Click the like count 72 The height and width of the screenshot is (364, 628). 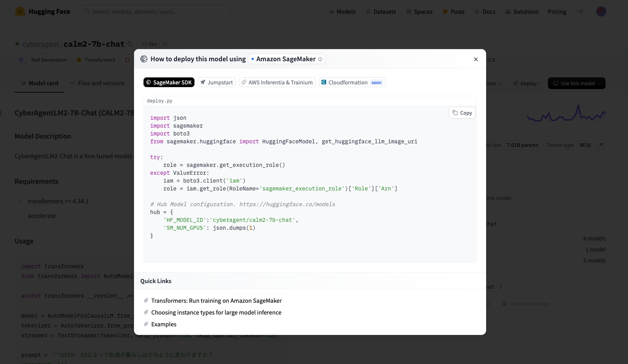165,44
